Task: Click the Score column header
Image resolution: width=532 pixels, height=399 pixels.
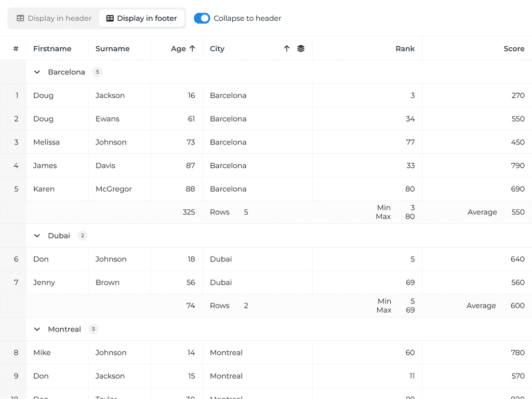Action: coord(514,49)
